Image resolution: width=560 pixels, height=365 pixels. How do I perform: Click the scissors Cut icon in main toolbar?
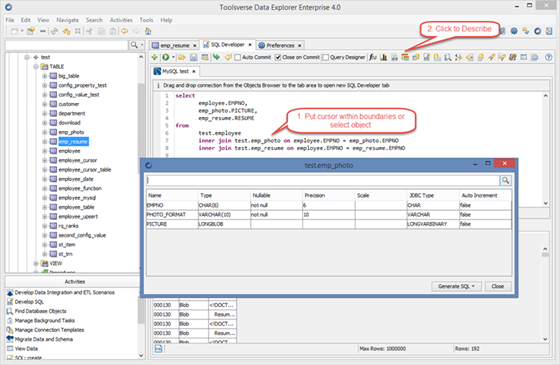pos(89,31)
